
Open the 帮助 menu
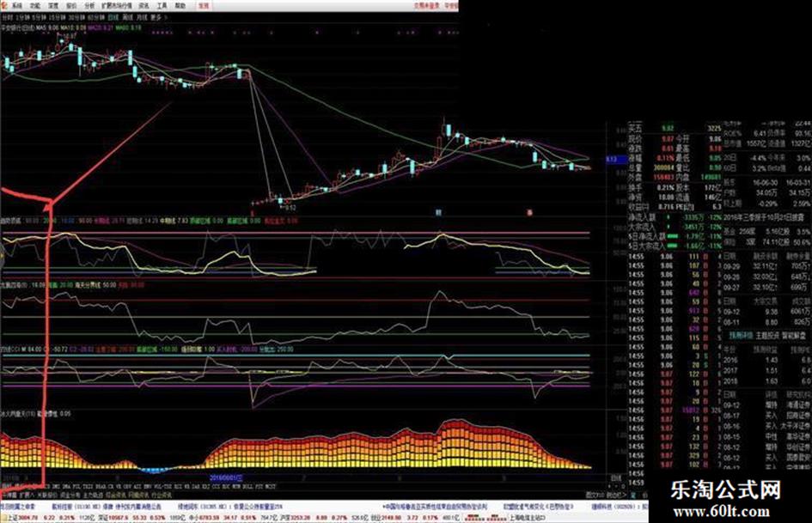click(180, 6)
